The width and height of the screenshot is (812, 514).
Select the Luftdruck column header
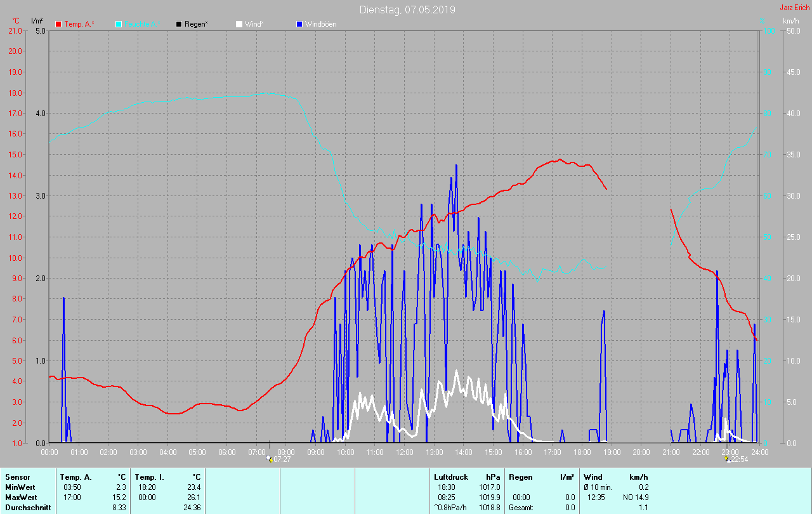(450, 477)
